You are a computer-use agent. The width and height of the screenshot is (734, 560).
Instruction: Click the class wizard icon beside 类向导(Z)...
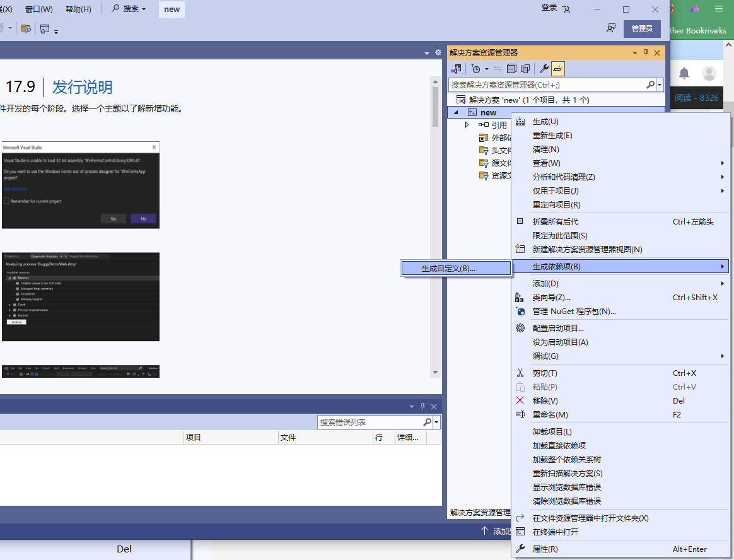520,297
